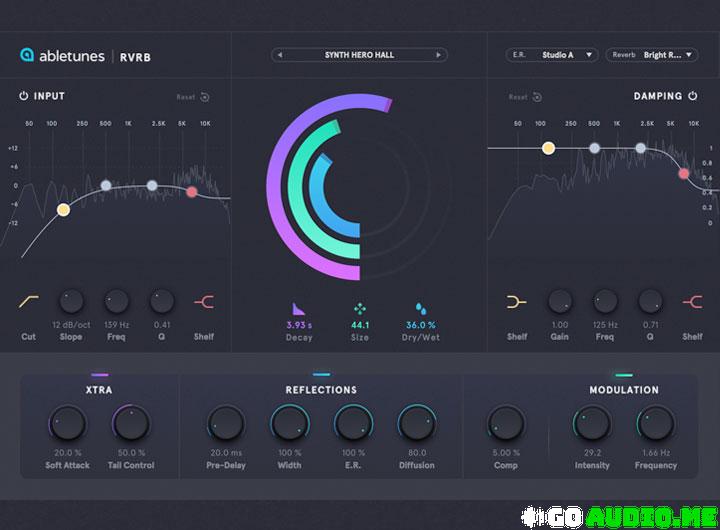
Task: Select the red node on Input EQ
Action: click(192, 192)
